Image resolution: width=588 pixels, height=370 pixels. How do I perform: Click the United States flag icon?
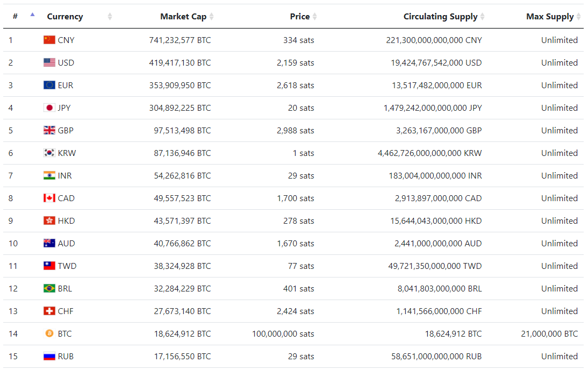coord(49,62)
